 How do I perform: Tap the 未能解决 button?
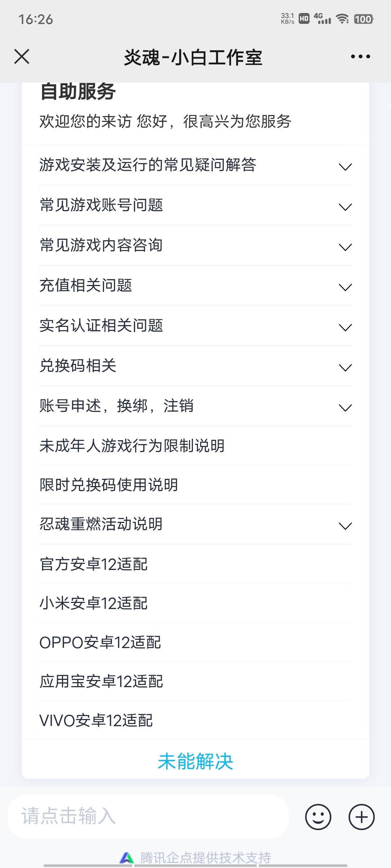coord(195,761)
